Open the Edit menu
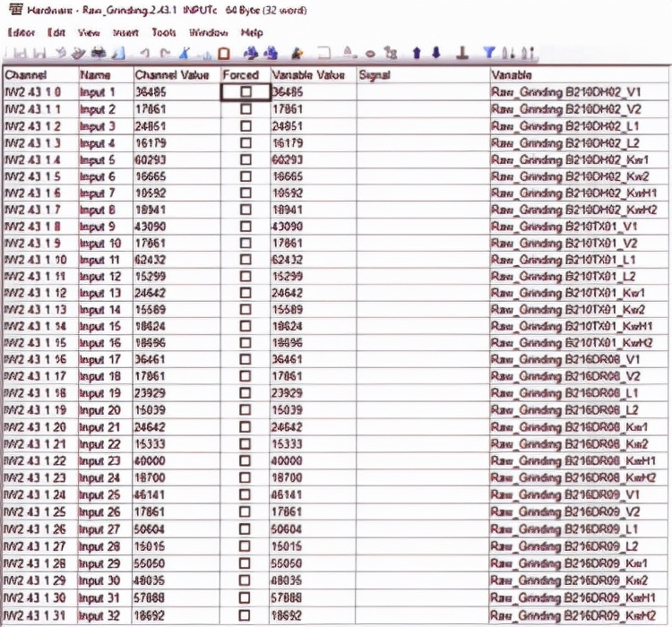 coord(56,32)
